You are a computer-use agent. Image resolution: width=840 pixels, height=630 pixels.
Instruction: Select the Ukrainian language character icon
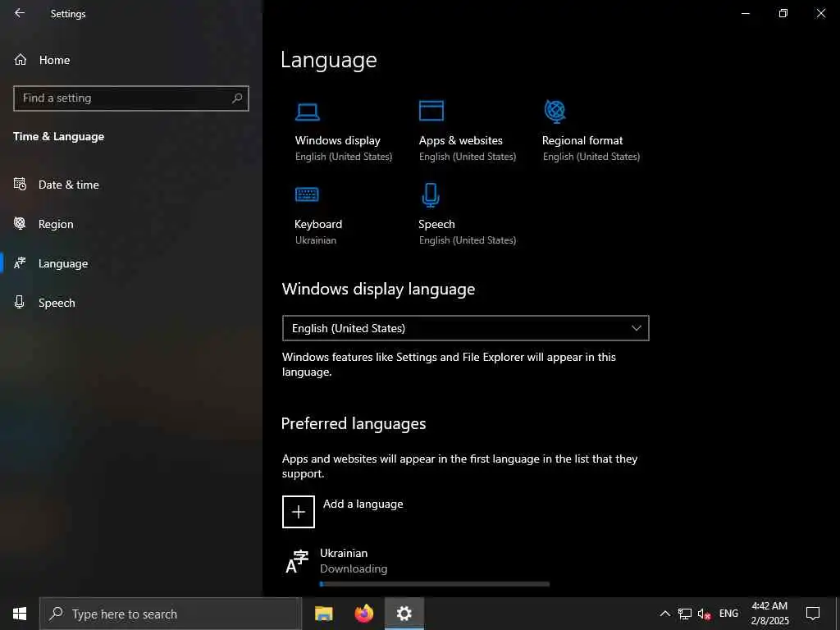point(297,561)
